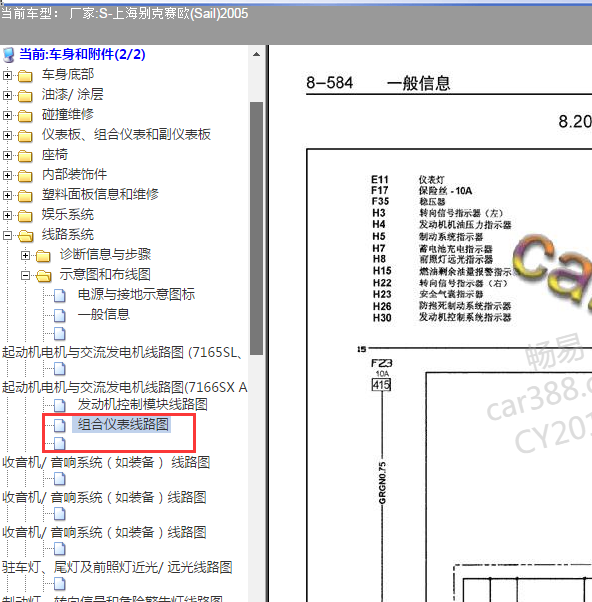This screenshot has width=592, height=602.
Task: Select the 内部装饰件 tree item
Action: pyautogui.click(x=74, y=174)
